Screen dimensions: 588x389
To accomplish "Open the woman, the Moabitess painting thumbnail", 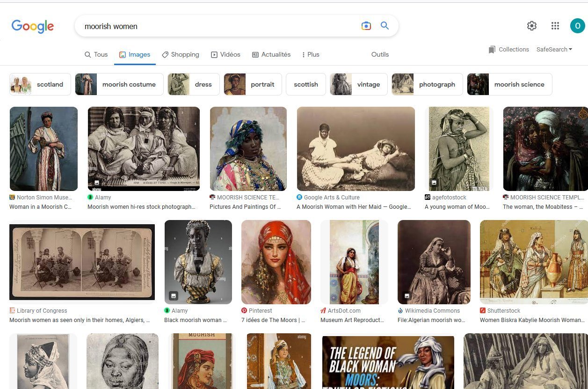I will pyautogui.click(x=545, y=149).
